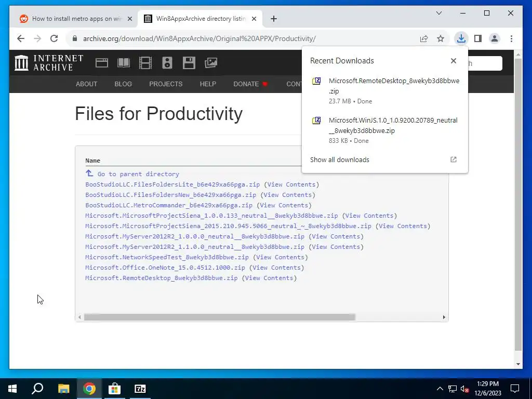The width and height of the screenshot is (532, 399).
Task: Click the file list horizontal scrollbar
Action: [x=220, y=317]
